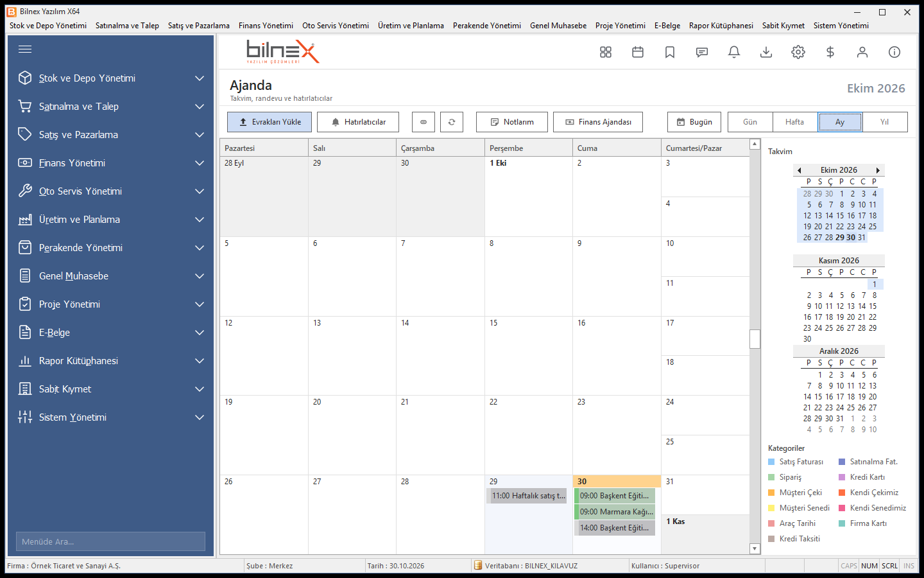Open the 11:00 Haftalık satış event
Image resolution: width=924 pixels, height=578 pixels.
pos(527,496)
